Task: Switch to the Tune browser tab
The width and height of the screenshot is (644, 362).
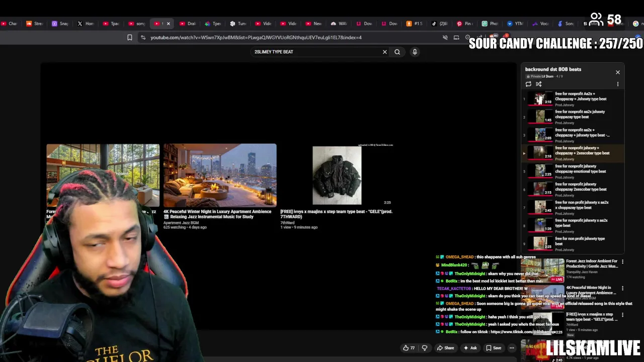Action: pos(238,24)
